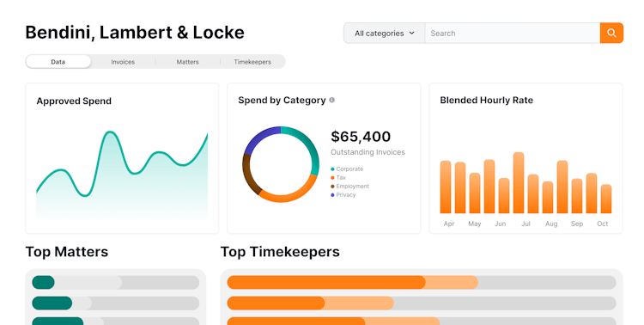Select the orange Tax legend dot
The width and height of the screenshot is (644, 325).
pyautogui.click(x=332, y=178)
